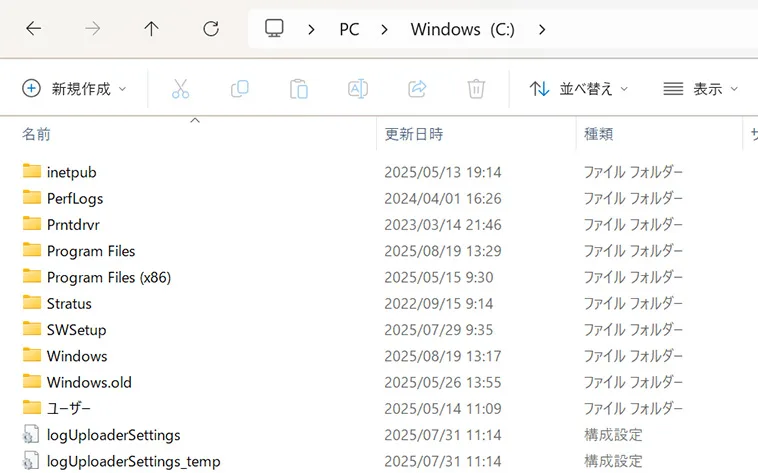Screen dimensions: 758x473
Task: Open the 表示 view options dropdown
Action: [701, 89]
